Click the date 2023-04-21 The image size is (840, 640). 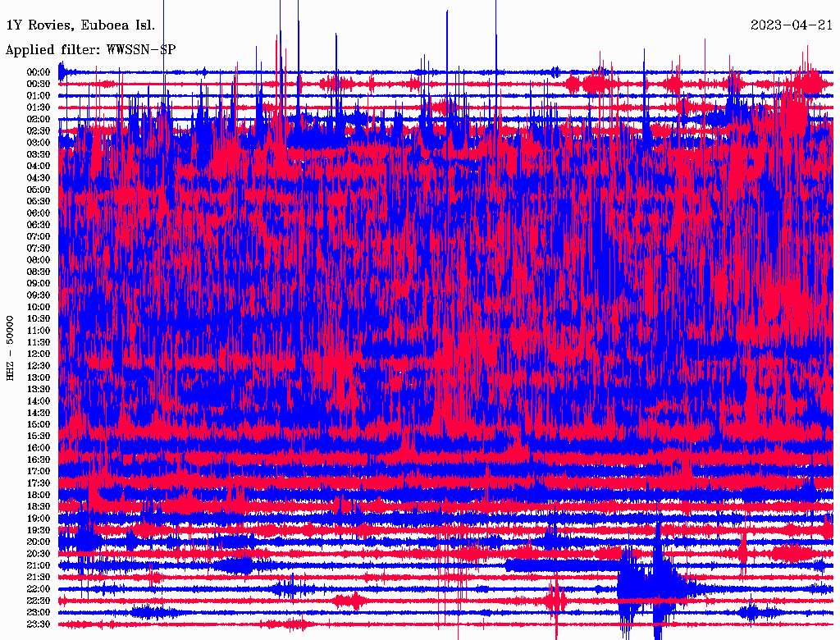pyautogui.click(x=792, y=25)
